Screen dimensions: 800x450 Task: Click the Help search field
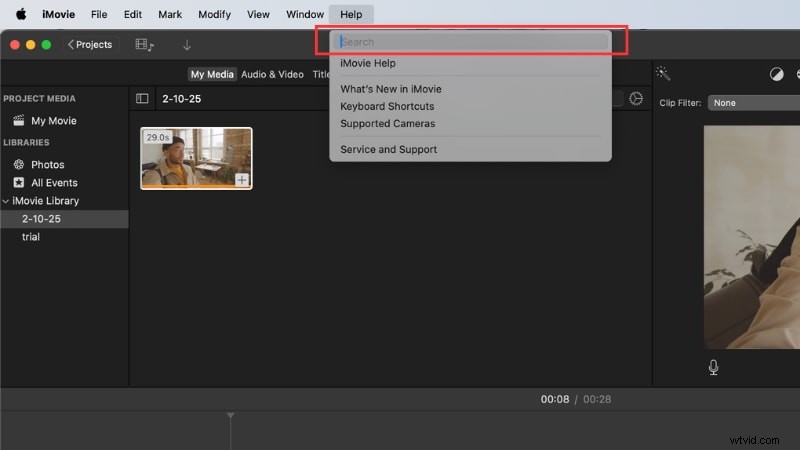tap(470, 42)
